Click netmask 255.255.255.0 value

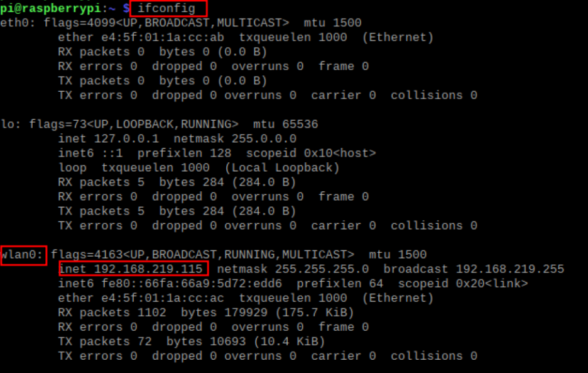click(x=322, y=269)
